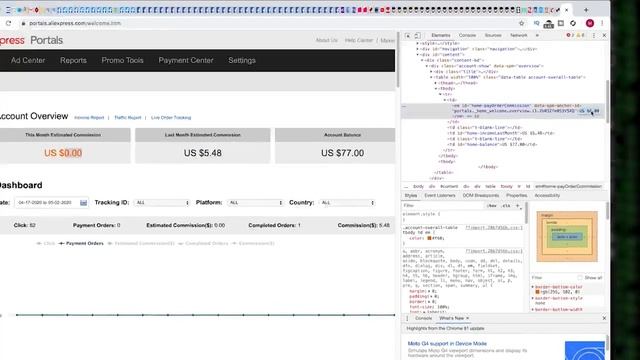Expand the thead node in DOM tree
640x360 pixels.
tap(436, 83)
